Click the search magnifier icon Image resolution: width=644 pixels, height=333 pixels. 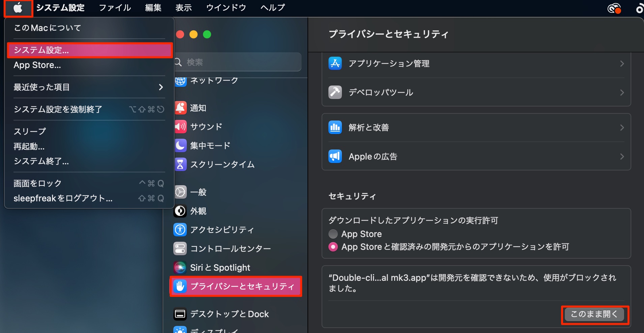coord(178,62)
